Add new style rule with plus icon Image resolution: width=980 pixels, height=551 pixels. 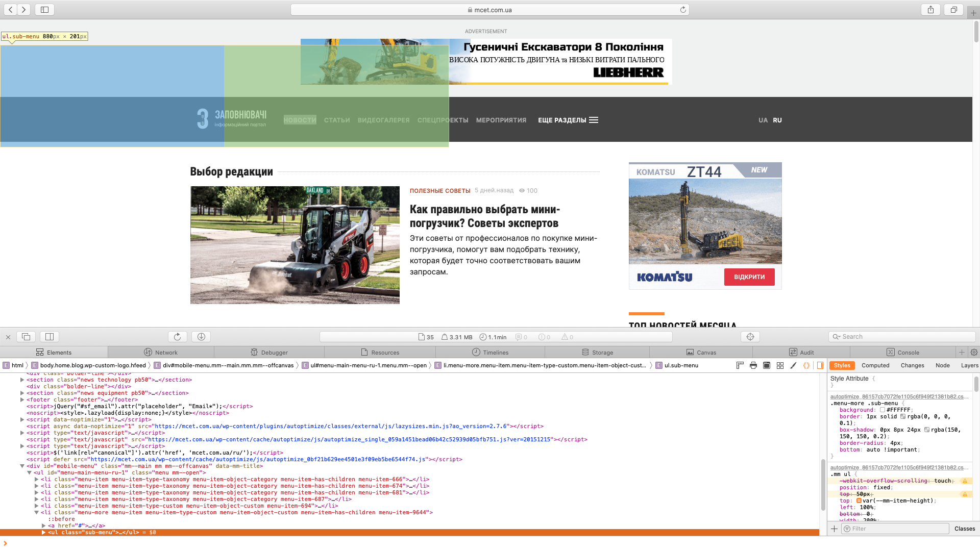click(834, 529)
